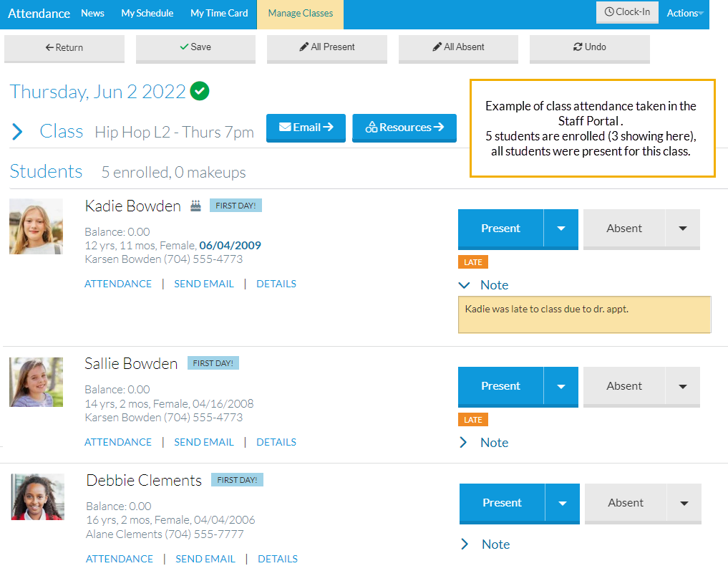Switch to My Time Card tab
Viewport: 728px width, 576px height.
coord(219,13)
